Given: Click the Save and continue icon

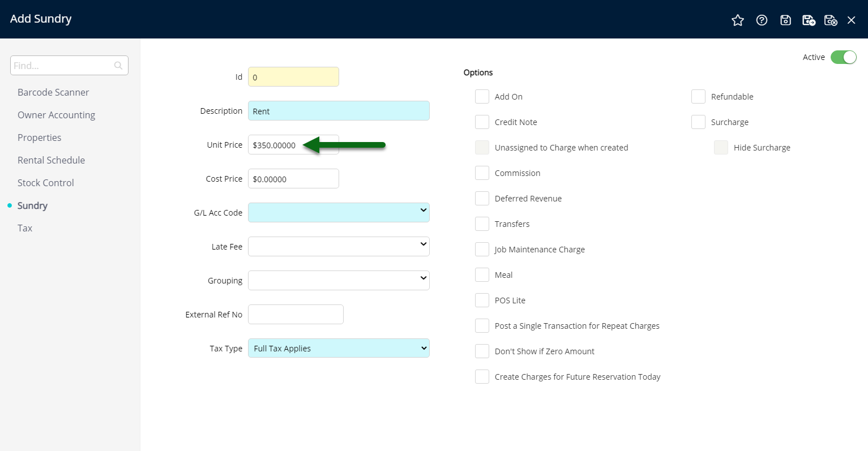Looking at the screenshot, I should pos(809,20).
